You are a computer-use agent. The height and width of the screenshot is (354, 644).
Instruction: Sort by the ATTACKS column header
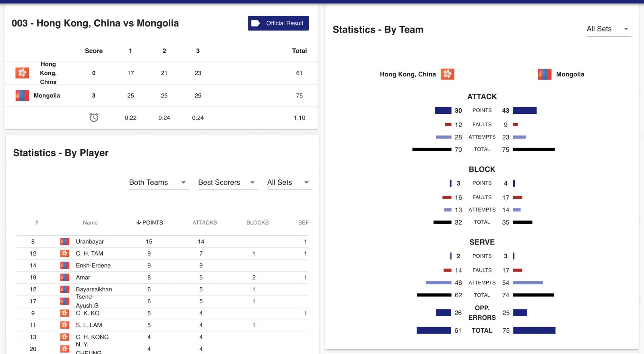204,222
